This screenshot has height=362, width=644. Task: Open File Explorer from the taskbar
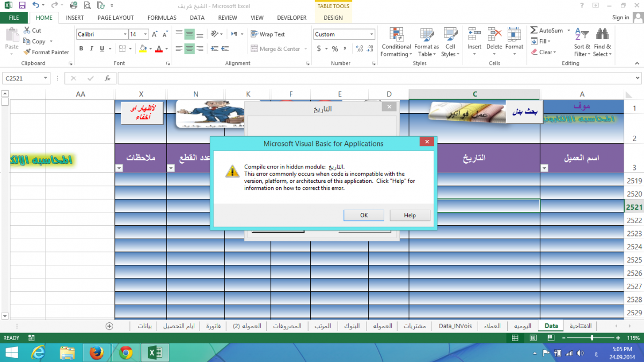68,352
